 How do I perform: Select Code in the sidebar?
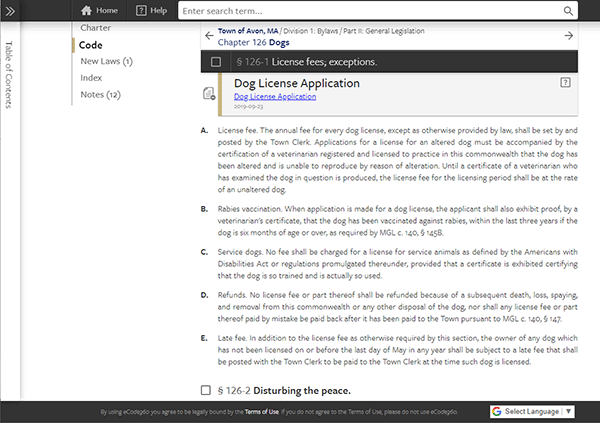[91, 45]
